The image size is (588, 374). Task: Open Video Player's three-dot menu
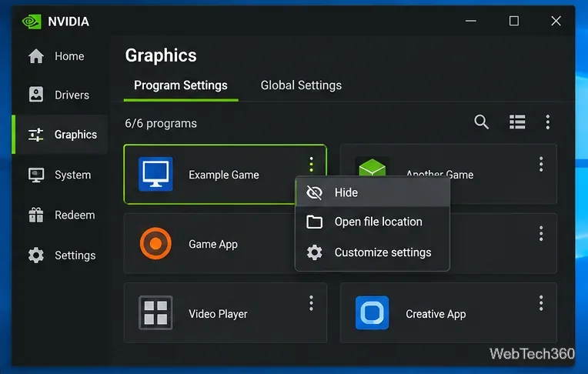tap(311, 303)
